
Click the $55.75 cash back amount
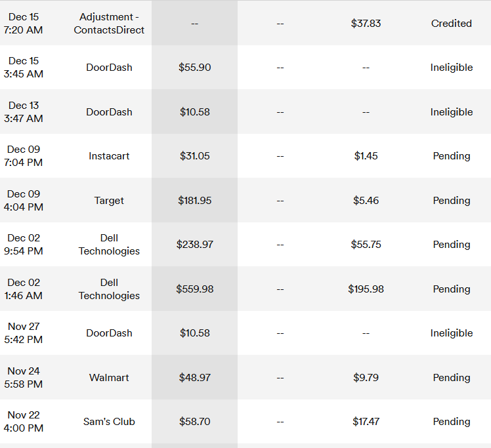[366, 245]
